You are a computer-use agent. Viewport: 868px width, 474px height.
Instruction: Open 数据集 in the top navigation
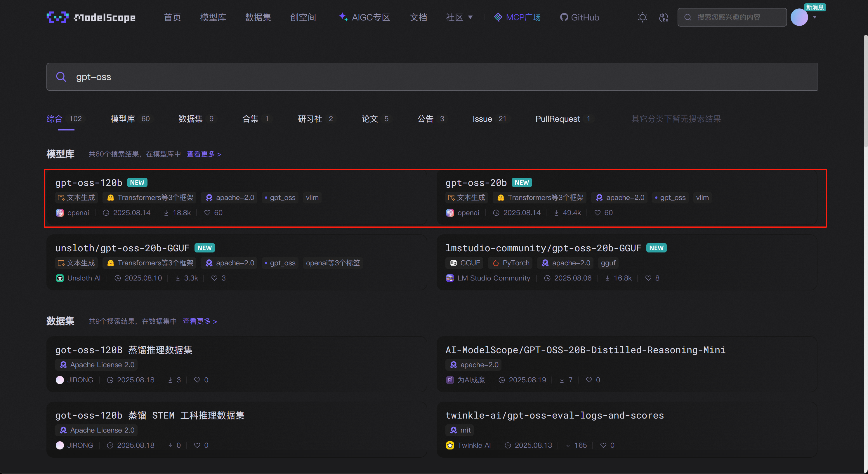coord(258,17)
